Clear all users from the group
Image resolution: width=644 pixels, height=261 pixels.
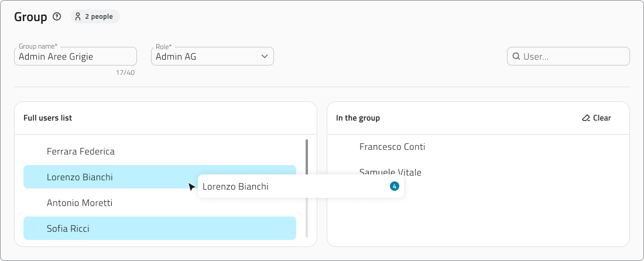click(x=597, y=118)
